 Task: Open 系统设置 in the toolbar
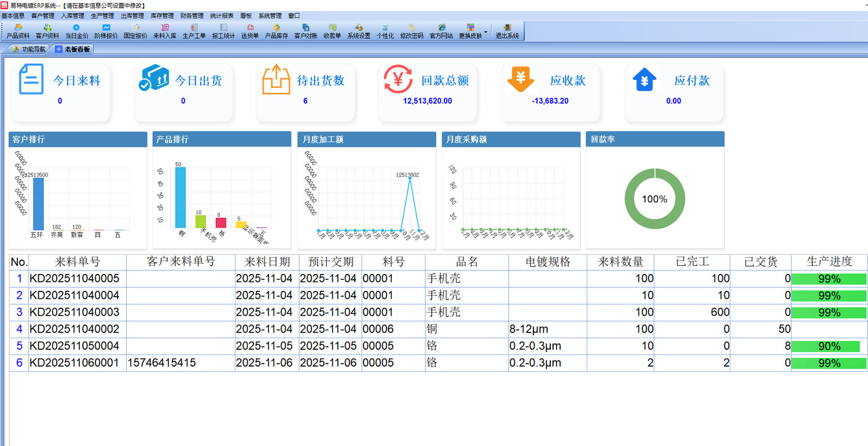pos(359,31)
